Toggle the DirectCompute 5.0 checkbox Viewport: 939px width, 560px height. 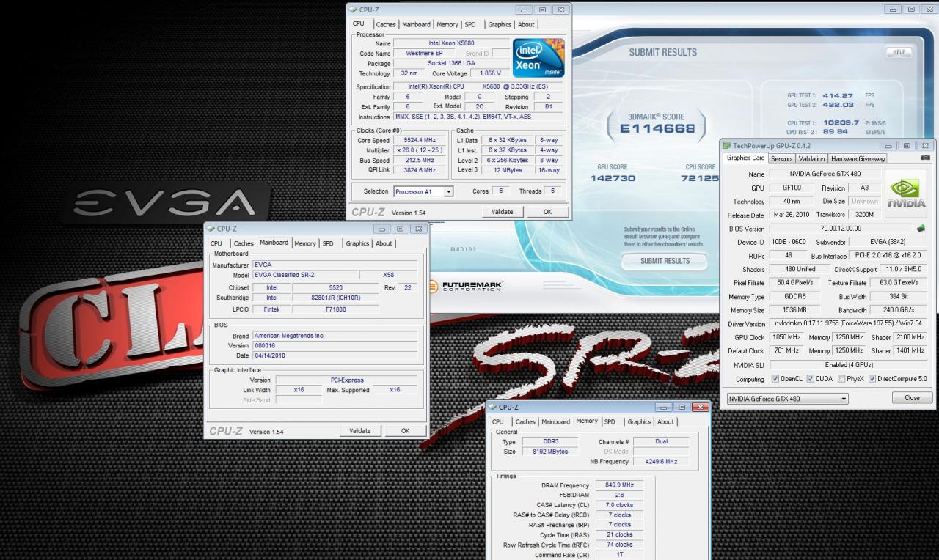coord(872,379)
